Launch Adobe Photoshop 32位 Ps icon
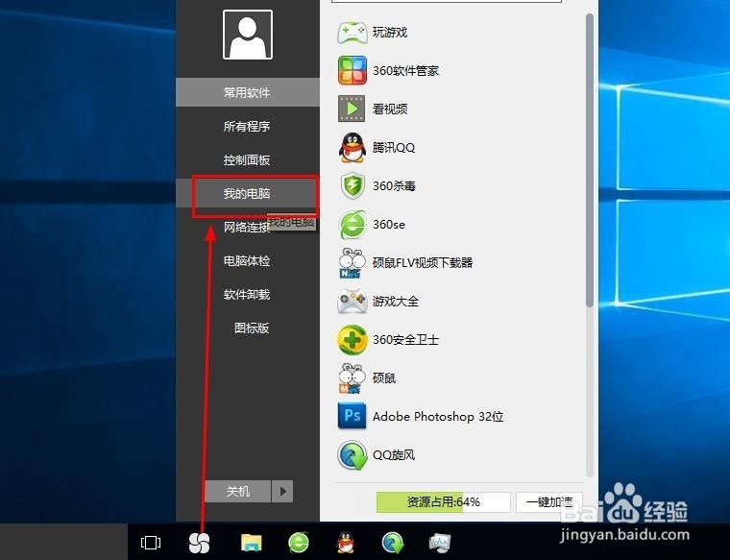 pos(352,416)
